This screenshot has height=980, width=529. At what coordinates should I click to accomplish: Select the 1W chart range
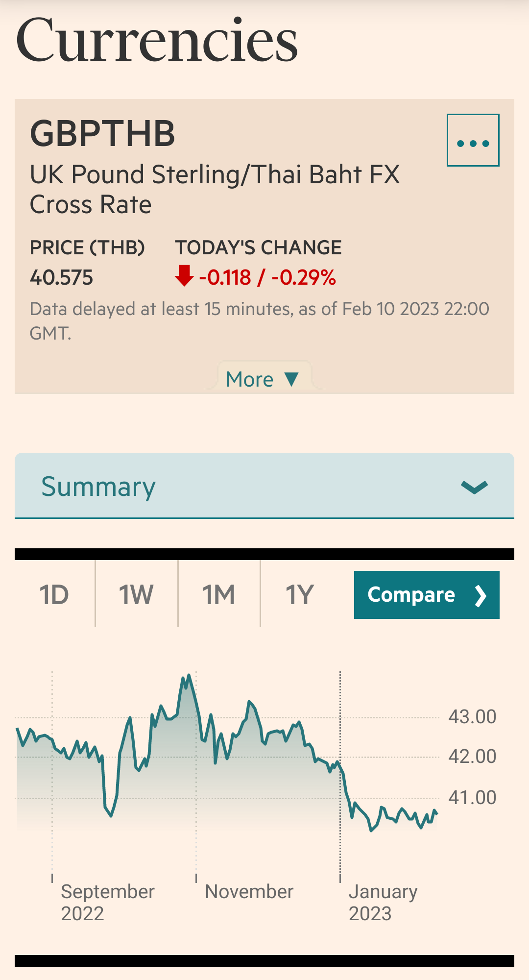136,595
